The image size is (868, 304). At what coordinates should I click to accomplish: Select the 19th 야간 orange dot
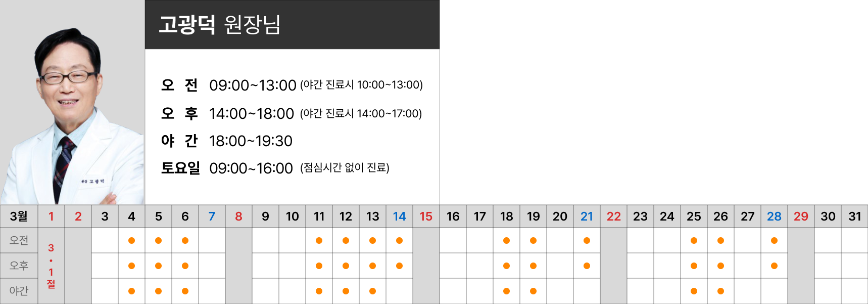click(x=533, y=291)
